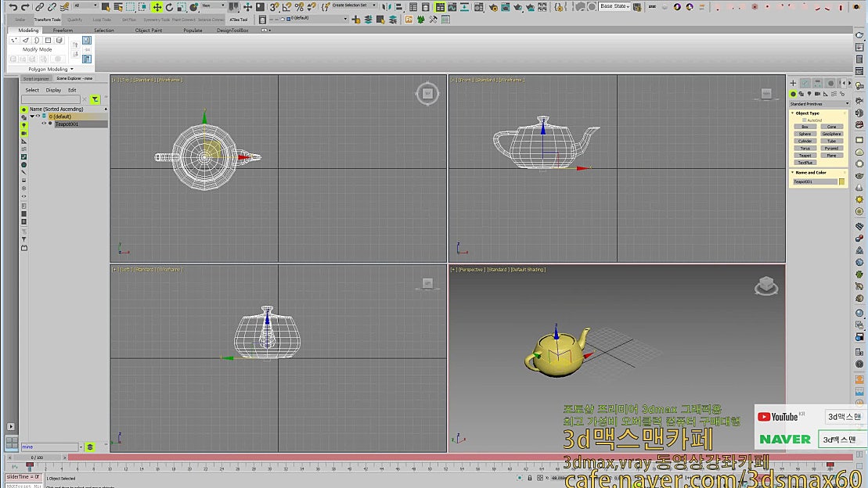Viewport: 868px width, 488px height.
Task: Collapse the 0 (default) layer tree
Action: point(31,117)
